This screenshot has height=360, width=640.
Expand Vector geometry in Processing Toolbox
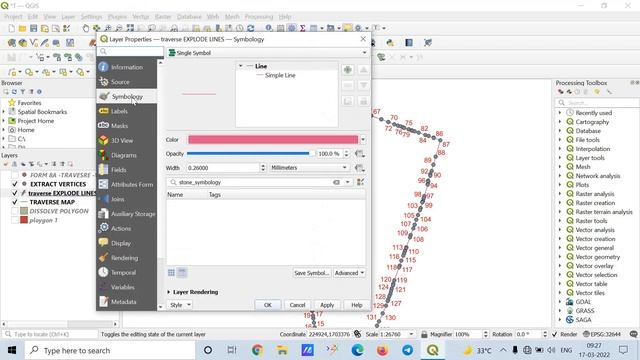pyautogui.click(x=560, y=257)
